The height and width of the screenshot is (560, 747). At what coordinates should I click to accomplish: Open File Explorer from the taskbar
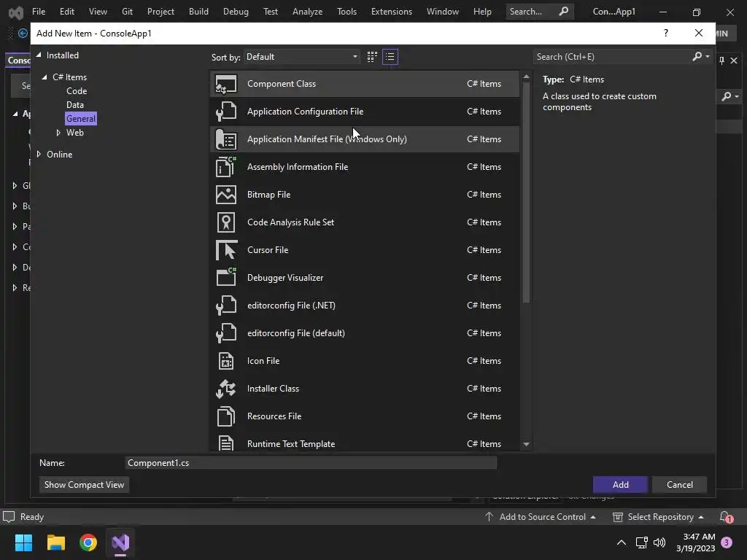point(55,542)
